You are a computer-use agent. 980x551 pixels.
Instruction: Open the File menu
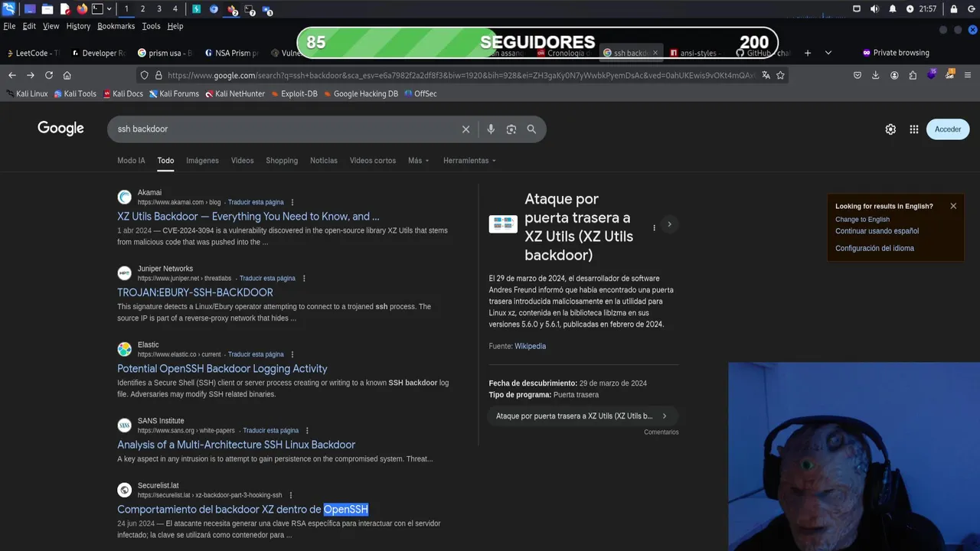coord(9,26)
